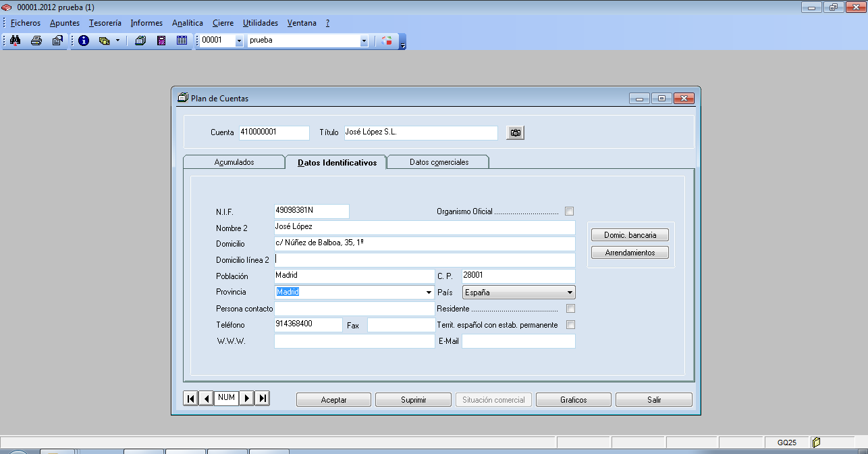Click the calendar grid icon in toolbar

pos(182,41)
